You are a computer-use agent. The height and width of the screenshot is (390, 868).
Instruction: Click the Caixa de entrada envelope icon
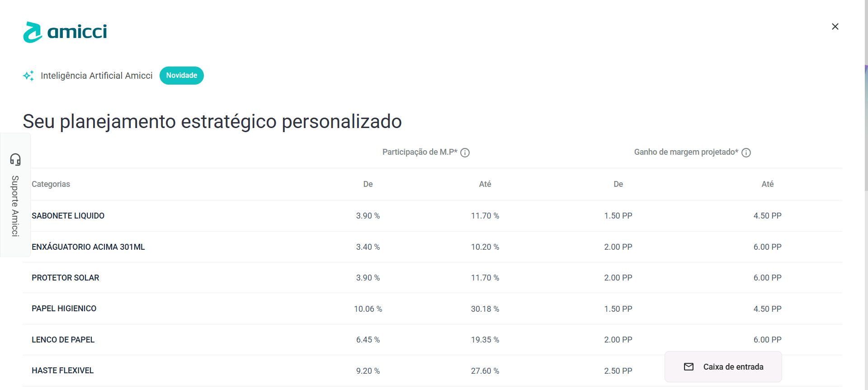pyautogui.click(x=689, y=367)
